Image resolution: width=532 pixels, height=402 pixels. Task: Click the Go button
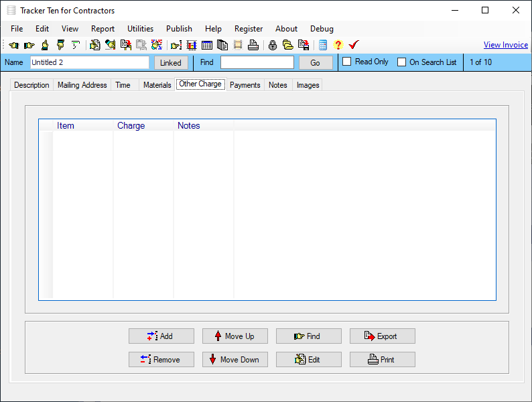[316, 63]
